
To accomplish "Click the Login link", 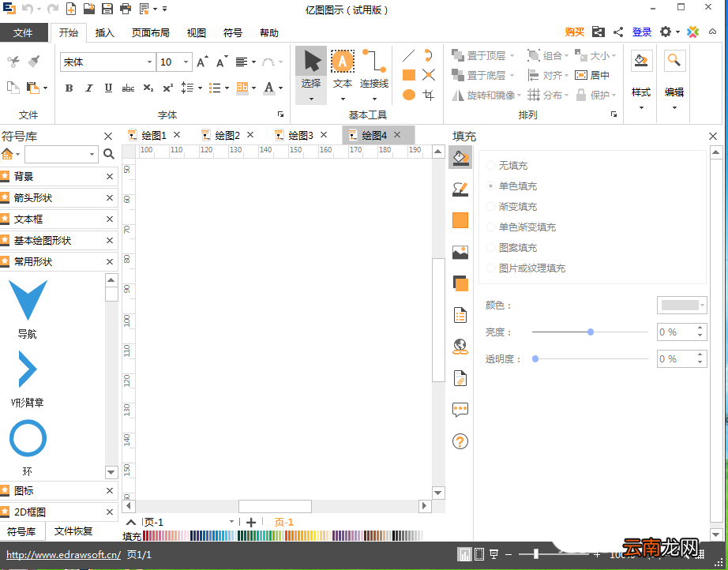I will pos(642,32).
